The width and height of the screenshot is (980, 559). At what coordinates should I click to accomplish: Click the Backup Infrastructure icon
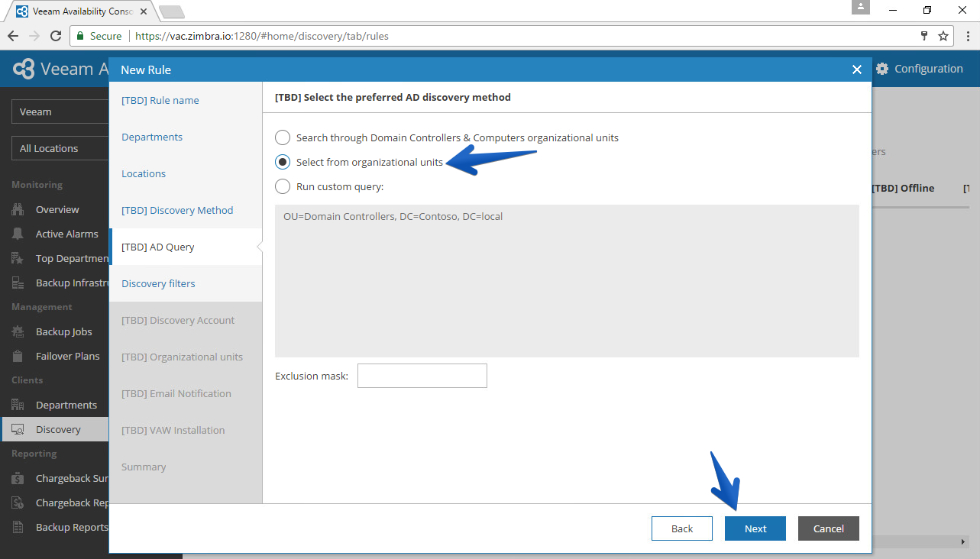(x=19, y=283)
